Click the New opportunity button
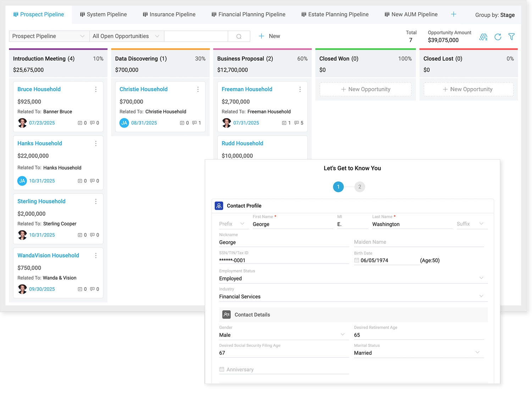 point(269,36)
